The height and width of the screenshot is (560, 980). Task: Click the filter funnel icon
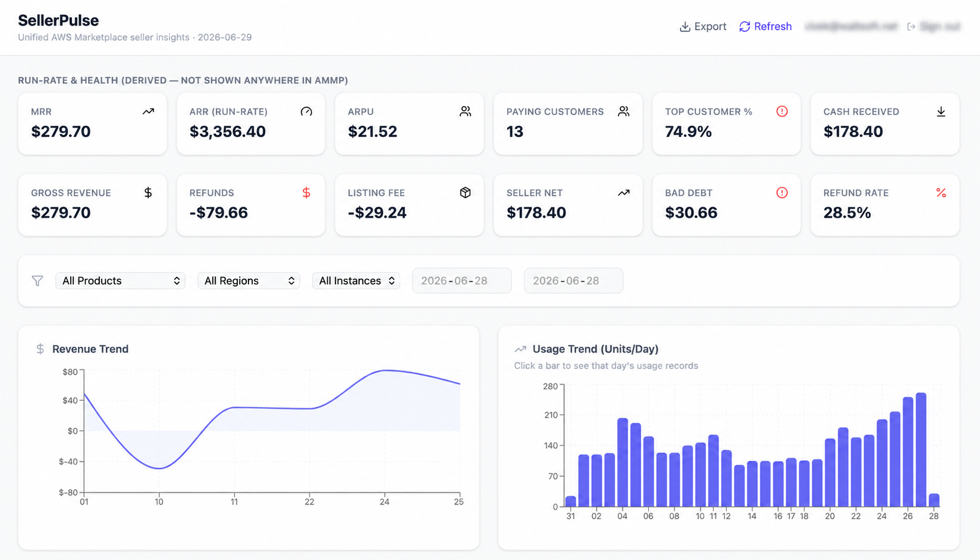(38, 281)
